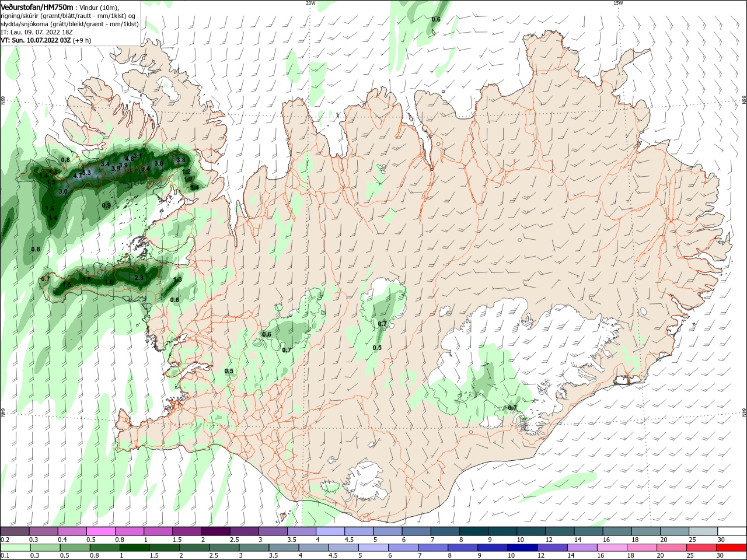This screenshot has height=560, width=747.
Task: Select the light grey swatch labeled 25, upper row
Action: (x=703, y=531)
